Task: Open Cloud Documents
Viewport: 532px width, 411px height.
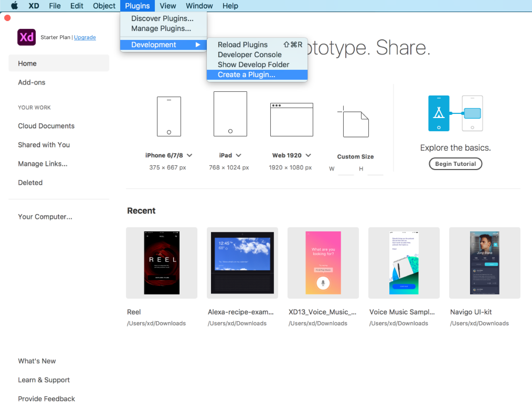Action: point(46,126)
